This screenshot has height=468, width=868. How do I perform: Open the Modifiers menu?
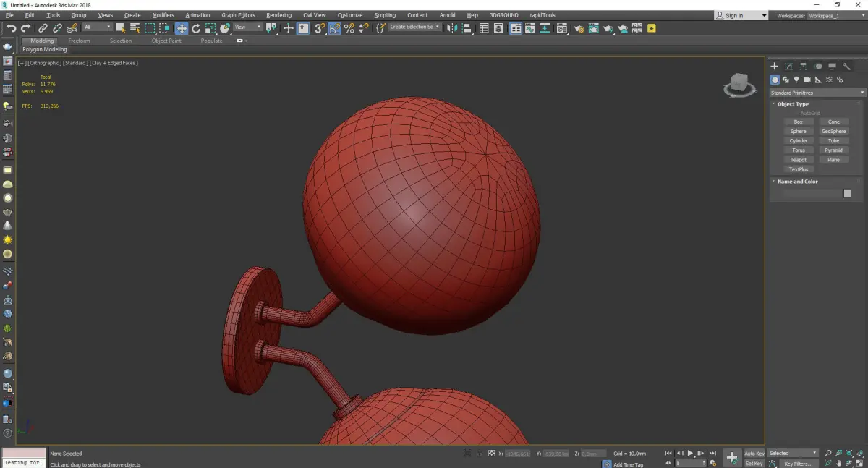click(163, 15)
